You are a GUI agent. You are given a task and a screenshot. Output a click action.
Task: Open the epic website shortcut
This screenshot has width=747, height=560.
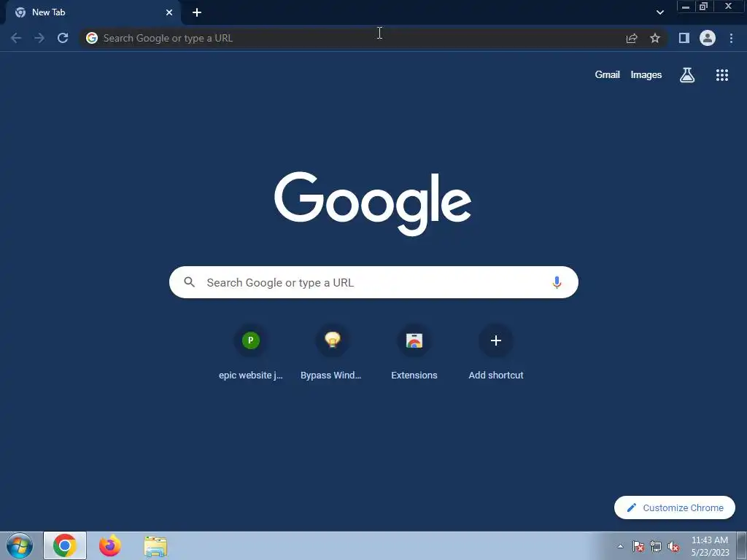pyautogui.click(x=251, y=352)
